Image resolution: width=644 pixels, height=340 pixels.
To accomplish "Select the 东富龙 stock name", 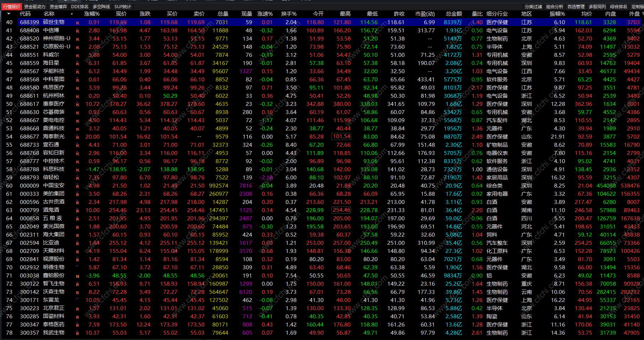I will [x=51, y=300].
